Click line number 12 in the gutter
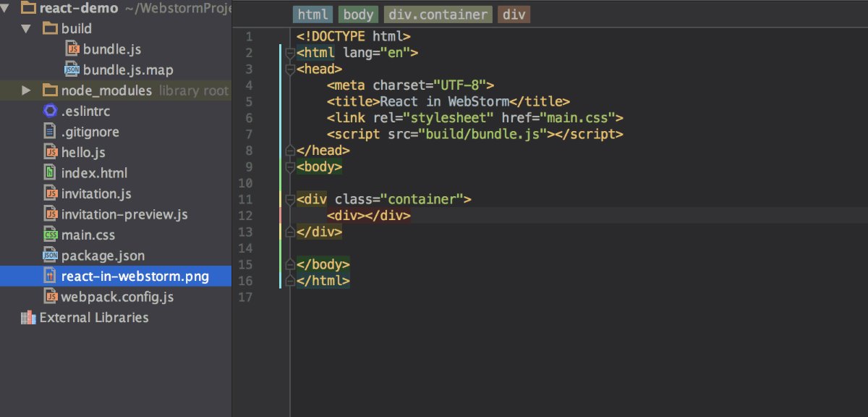This screenshot has width=868, height=417. pyautogui.click(x=245, y=216)
